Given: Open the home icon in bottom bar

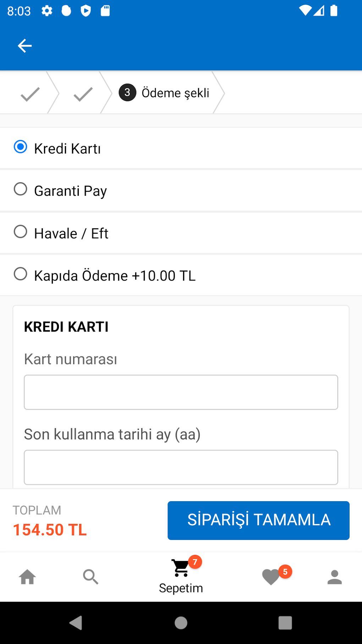Looking at the screenshot, I should point(27,577).
